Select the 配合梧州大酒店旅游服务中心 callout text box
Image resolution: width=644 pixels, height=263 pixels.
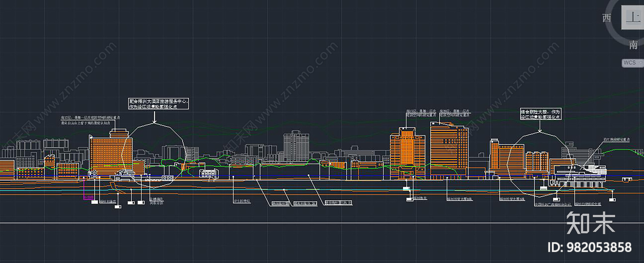tap(159, 104)
